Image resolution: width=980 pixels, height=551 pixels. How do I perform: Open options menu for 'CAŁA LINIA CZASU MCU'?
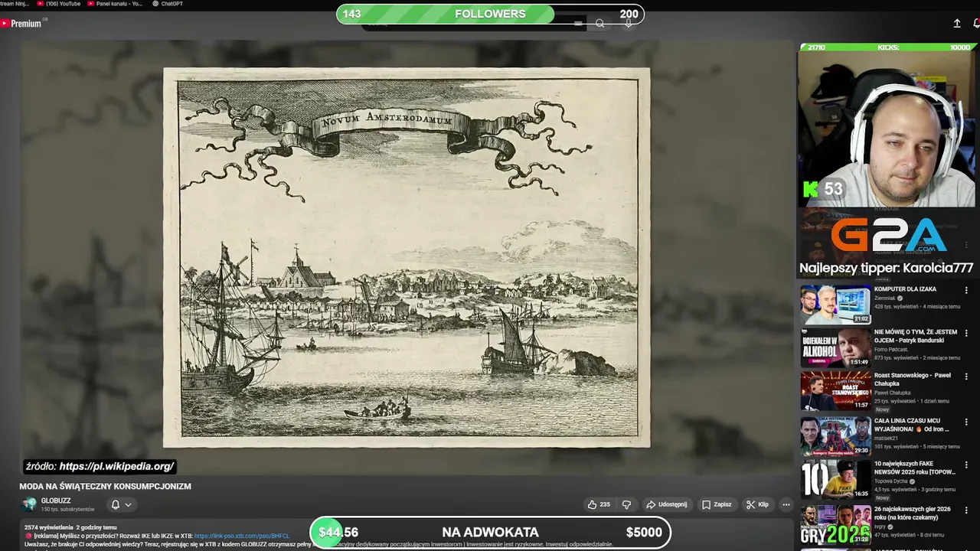click(x=966, y=422)
